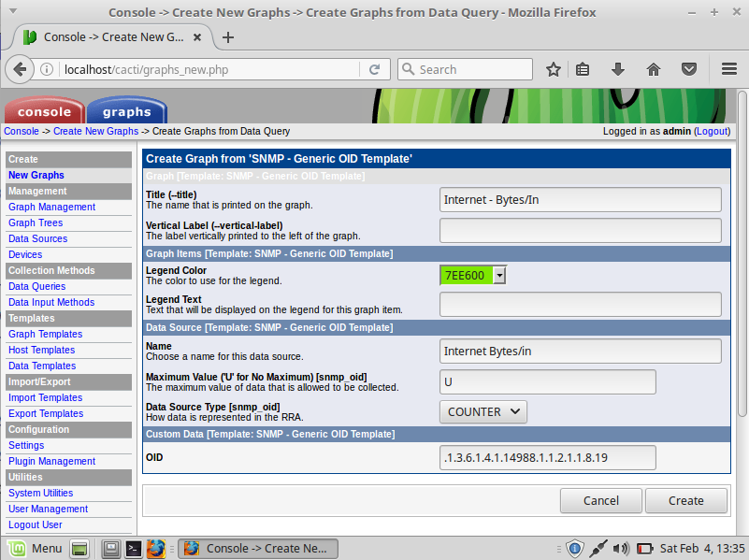Screen dimensions: 749x560
Task: Open the Firefox hamburger menu
Action: (729, 69)
